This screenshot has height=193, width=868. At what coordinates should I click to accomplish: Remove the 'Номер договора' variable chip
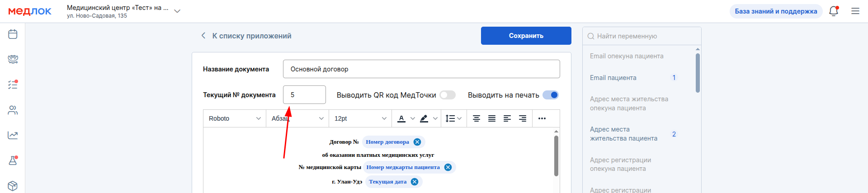417,142
